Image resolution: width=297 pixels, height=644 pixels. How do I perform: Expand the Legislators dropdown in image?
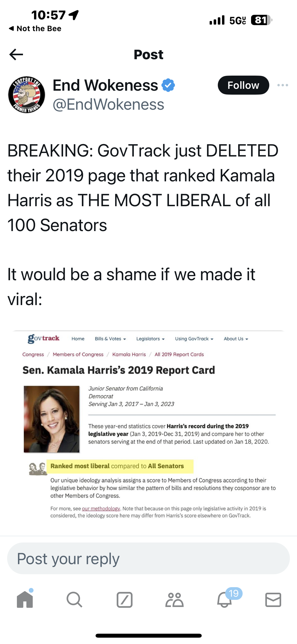coord(150,339)
